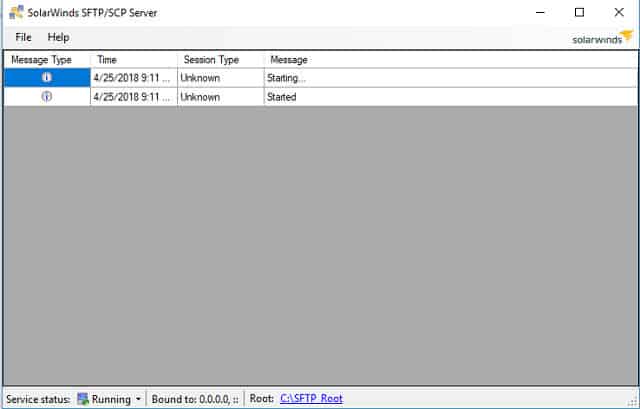Sort by Time column header
The height and width of the screenshot is (409, 640).
134,60
